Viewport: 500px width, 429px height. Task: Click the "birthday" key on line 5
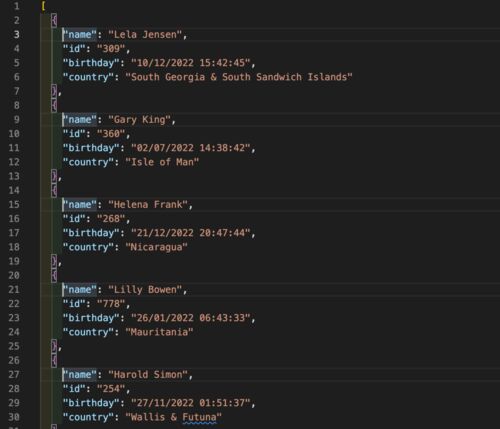pyautogui.click(x=91, y=63)
